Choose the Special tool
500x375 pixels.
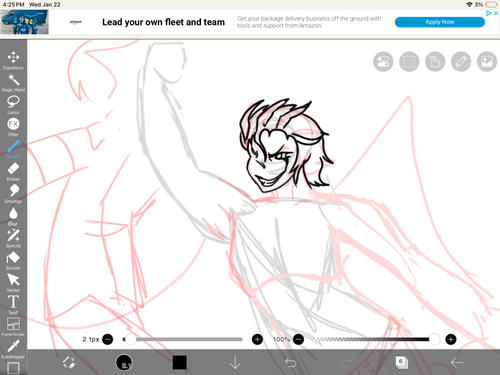pyautogui.click(x=13, y=238)
